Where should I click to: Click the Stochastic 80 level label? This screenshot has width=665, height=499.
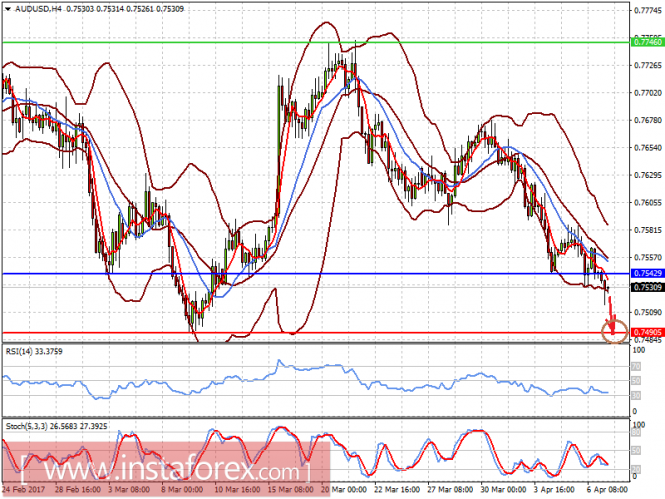coord(636,432)
